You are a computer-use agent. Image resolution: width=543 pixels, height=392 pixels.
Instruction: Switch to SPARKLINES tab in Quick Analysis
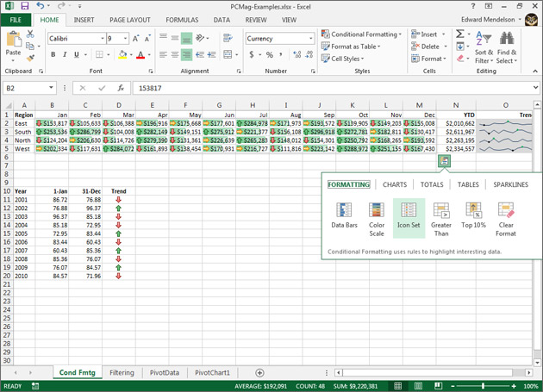tap(511, 184)
